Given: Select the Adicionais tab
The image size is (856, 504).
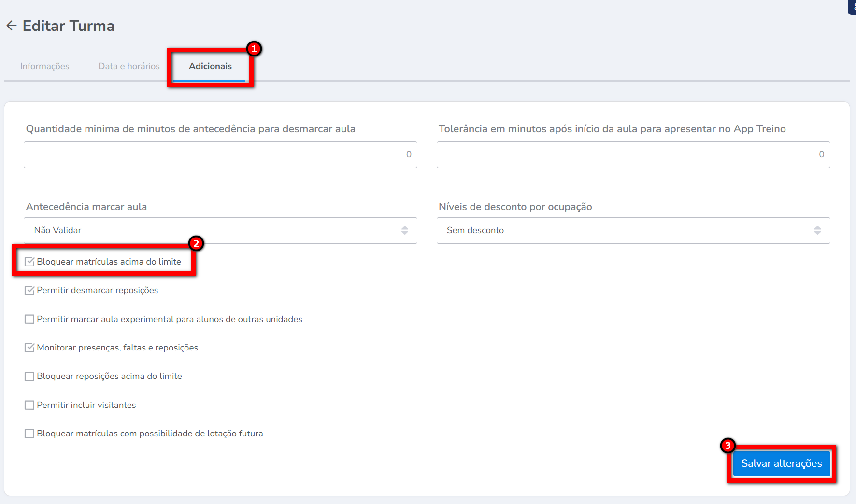Looking at the screenshot, I should pyautogui.click(x=210, y=66).
